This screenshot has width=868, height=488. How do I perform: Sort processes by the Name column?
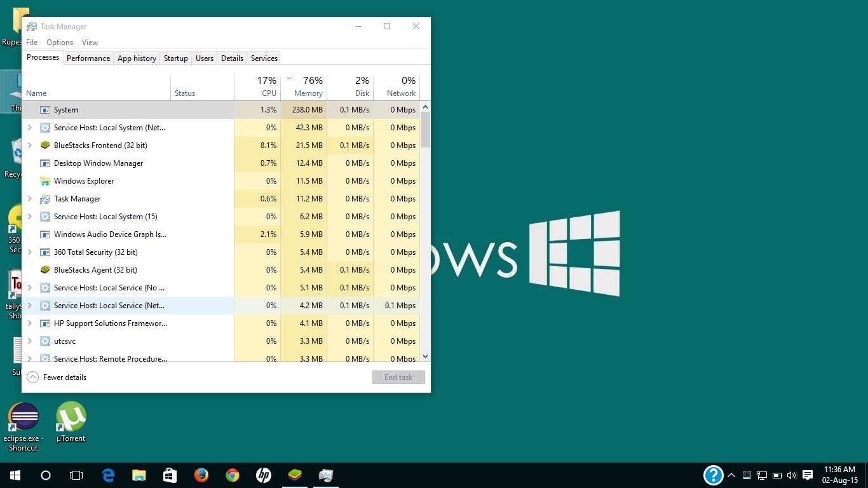(x=97, y=87)
